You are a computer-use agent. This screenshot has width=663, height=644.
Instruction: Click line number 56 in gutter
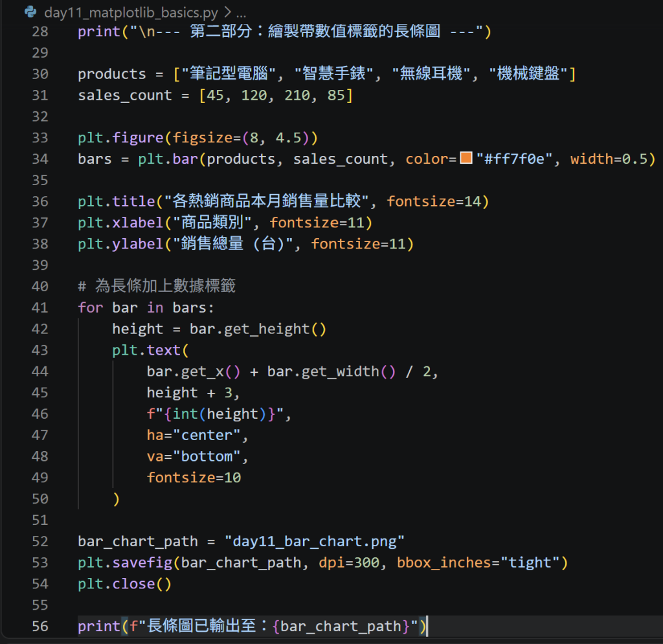(40, 627)
